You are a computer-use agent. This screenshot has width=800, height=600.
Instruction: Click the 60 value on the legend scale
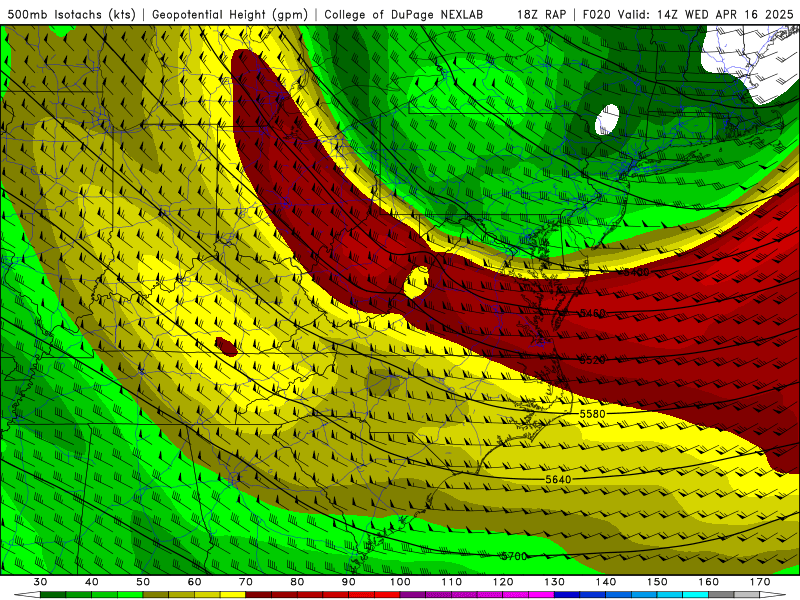point(194,582)
